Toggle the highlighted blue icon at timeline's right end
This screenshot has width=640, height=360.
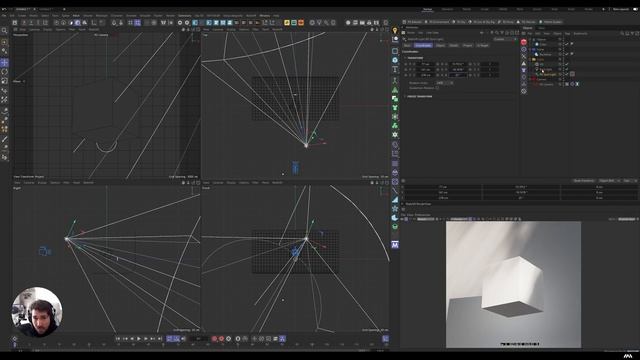point(385,339)
